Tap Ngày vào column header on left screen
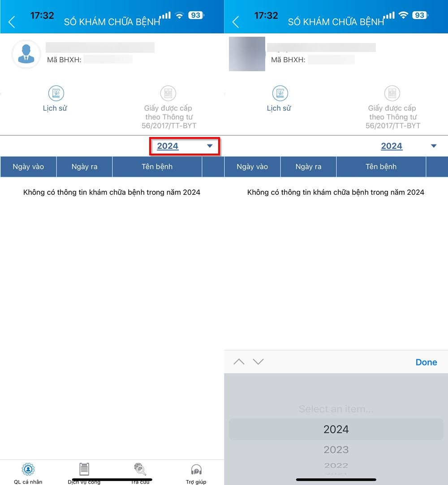This screenshot has height=485, width=448. click(28, 167)
